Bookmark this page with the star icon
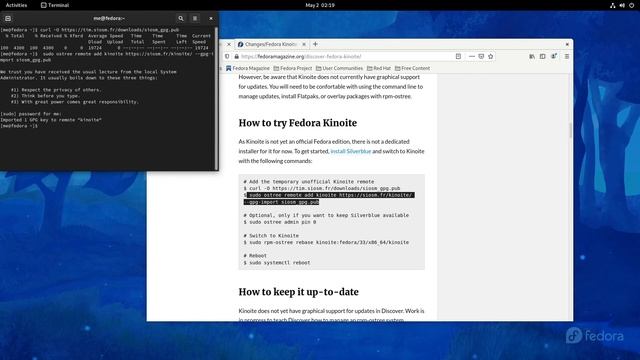The height and width of the screenshot is (360, 640). coord(491,56)
